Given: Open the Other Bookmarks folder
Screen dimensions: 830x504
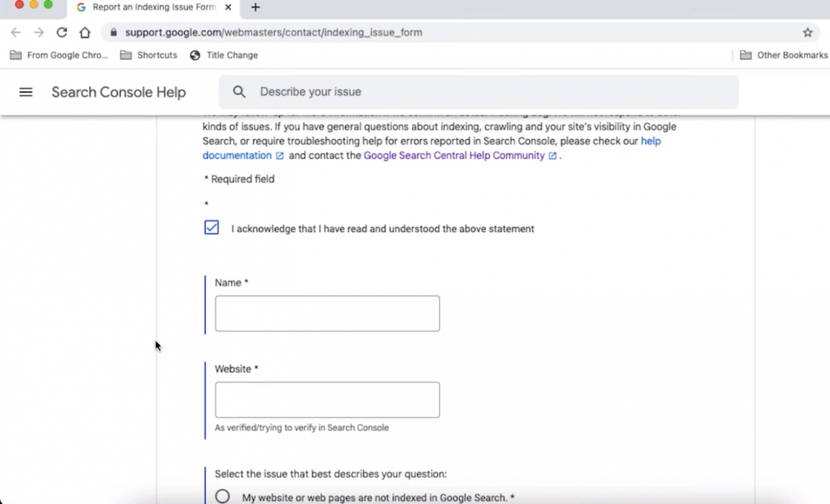Looking at the screenshot, I should pos(784,55).
